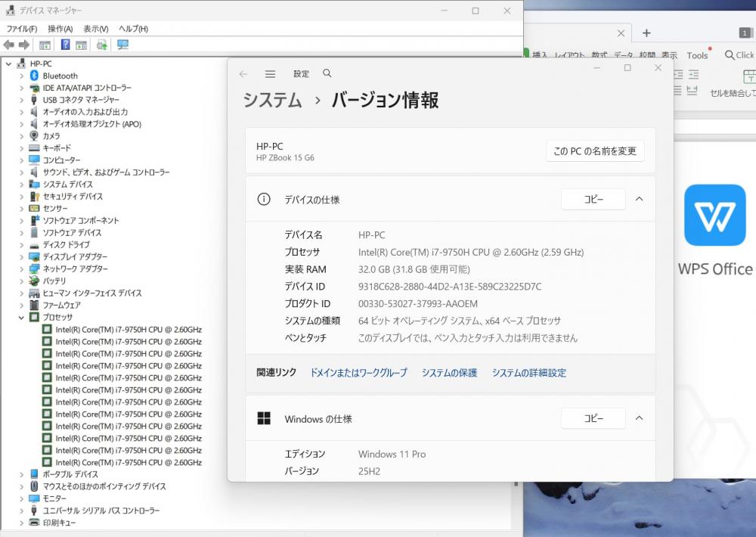The height and width of the screenshot is (537, 756).
Task: Close the WPS document tab
Action: 621,33
